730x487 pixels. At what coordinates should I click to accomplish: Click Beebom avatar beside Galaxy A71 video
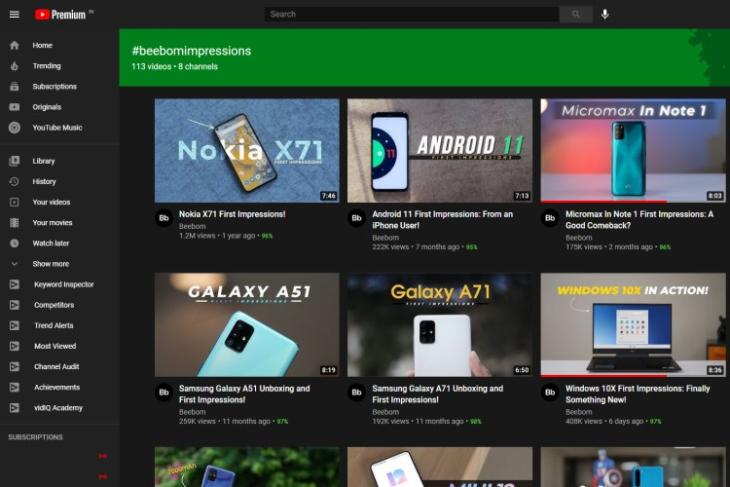pyautogui.click(x=357, y=392)
